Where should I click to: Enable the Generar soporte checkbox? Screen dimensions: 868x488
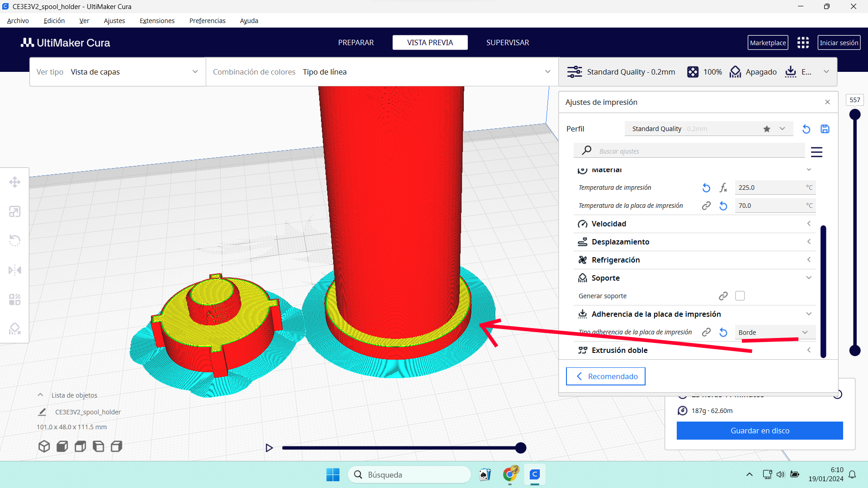click(740, 296)
